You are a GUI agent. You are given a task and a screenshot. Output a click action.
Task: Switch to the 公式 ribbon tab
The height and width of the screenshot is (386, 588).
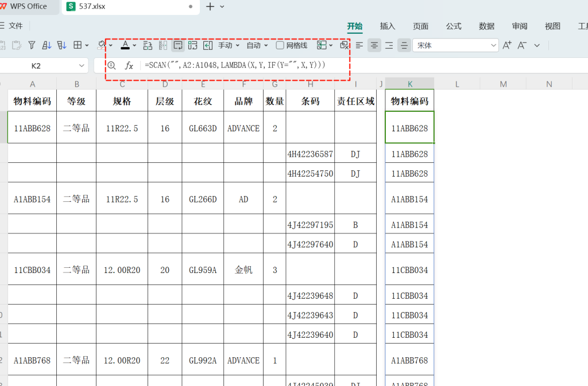point(454,26)
